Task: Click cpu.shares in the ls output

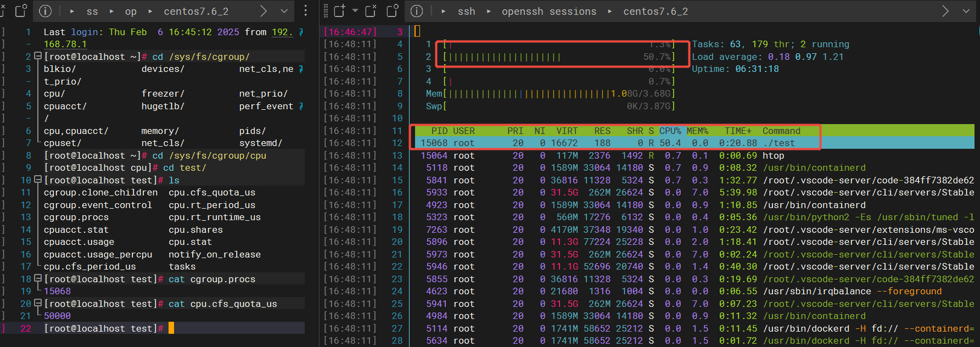Action: [x=195, y=230]
